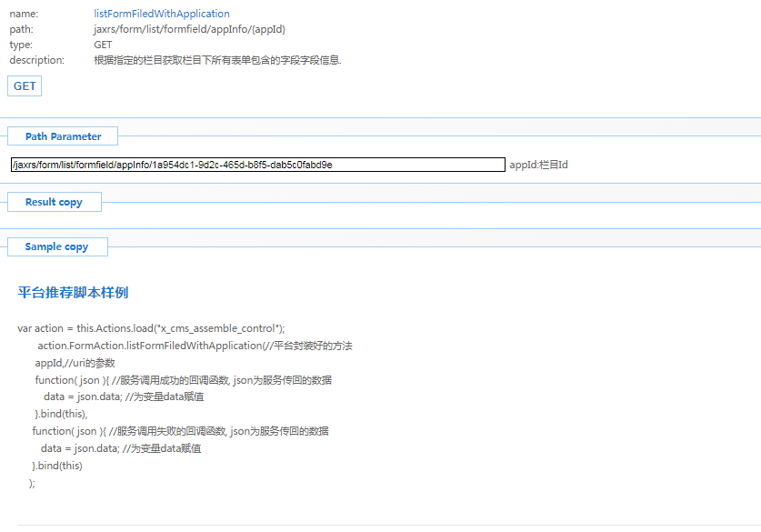
Task: Click the Result copy header to copy results
Action: [54, 202]
